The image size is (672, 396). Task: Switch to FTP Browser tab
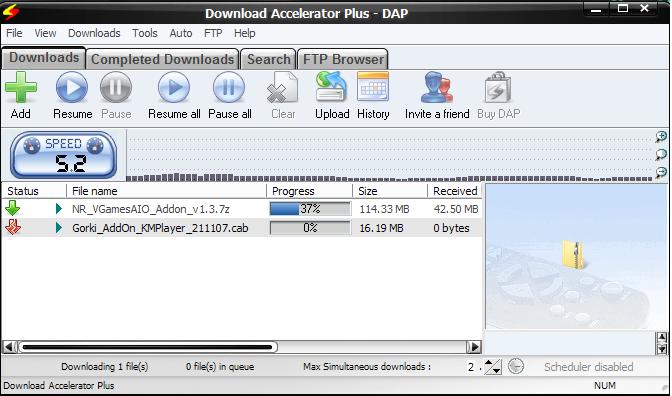coord(343,59)
